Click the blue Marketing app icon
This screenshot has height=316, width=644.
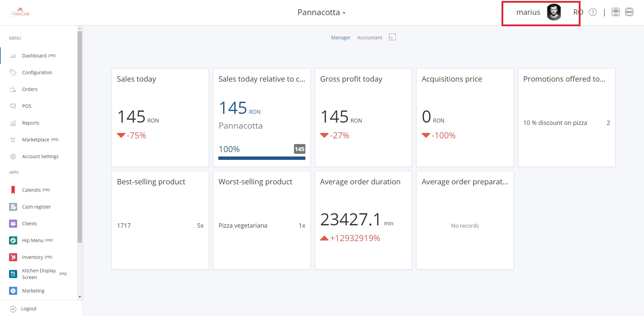click(13, 291)
